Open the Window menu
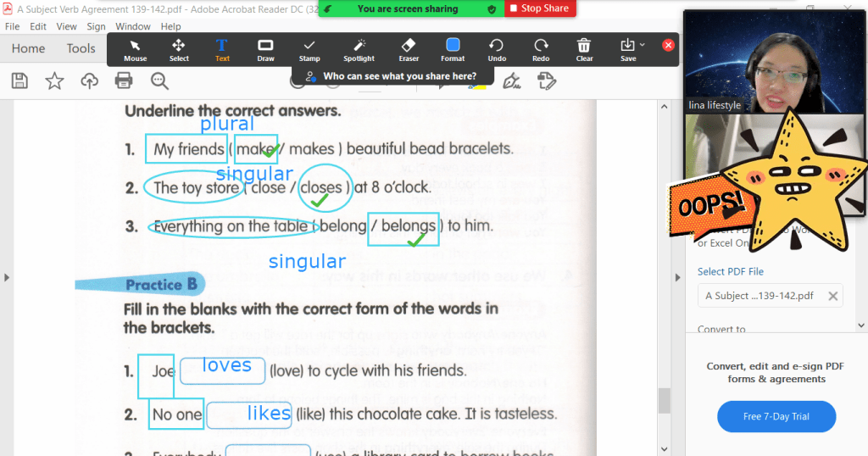Image resolution: width=868 pixels, height=456 pixels. coord(133,26)
